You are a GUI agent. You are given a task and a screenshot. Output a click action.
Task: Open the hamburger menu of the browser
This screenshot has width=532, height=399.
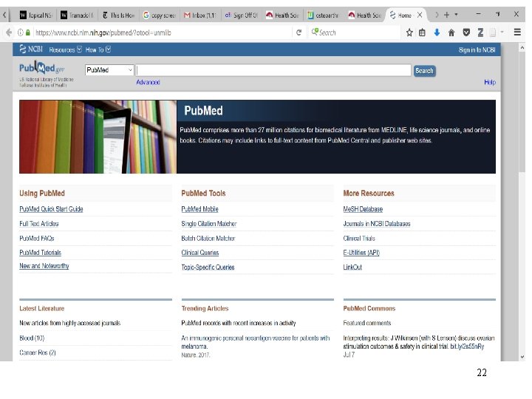pos(517,33)
